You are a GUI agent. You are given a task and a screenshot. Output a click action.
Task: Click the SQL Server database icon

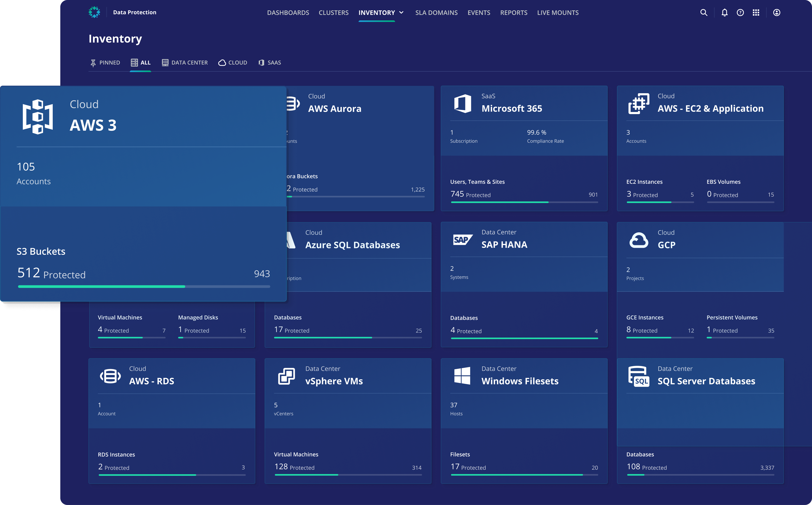(639, 376)
